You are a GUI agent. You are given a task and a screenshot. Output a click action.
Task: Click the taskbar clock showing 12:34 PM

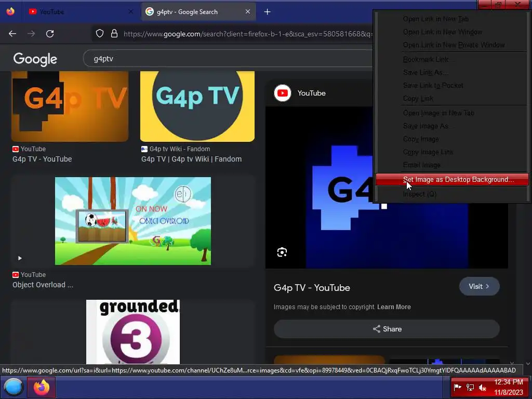[508, 387]
